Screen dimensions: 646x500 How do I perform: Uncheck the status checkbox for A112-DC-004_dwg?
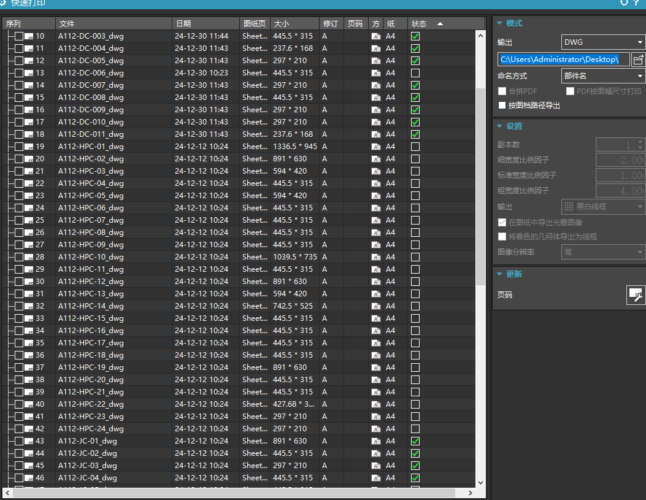[415, 48]
